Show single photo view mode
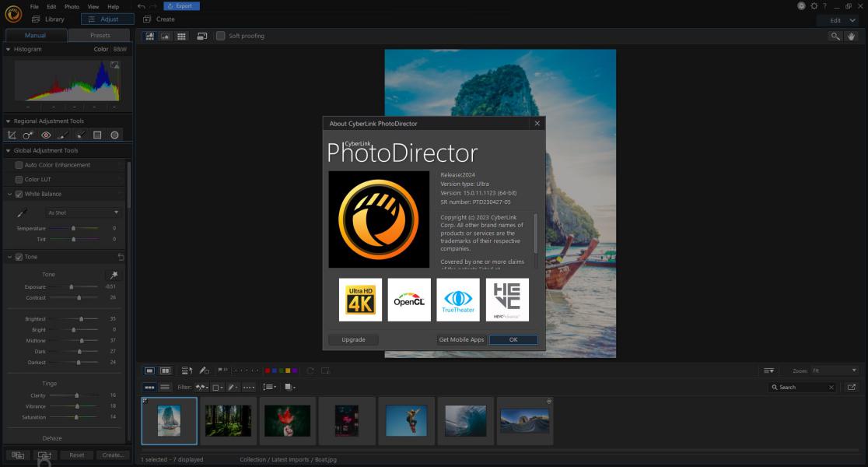868x467 pixels. [x=149, y=370]
